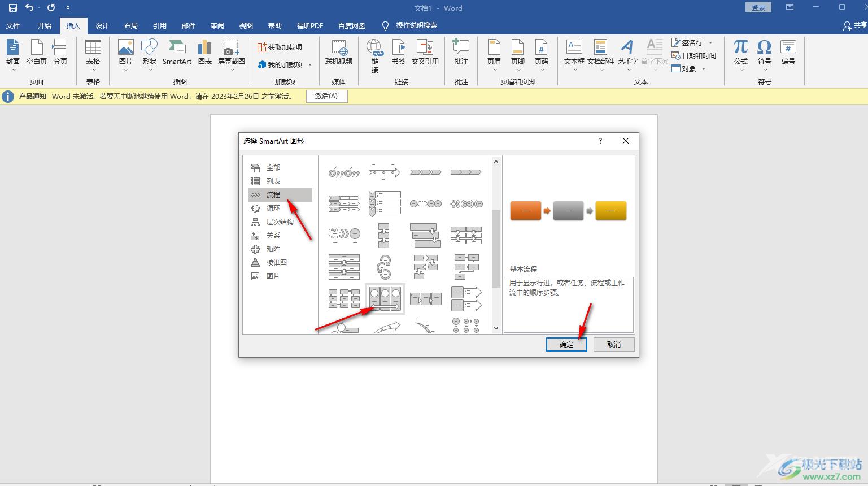Click the Login (登录) button
The width and height of the screenshot is (868, 486).
point(758,7)
